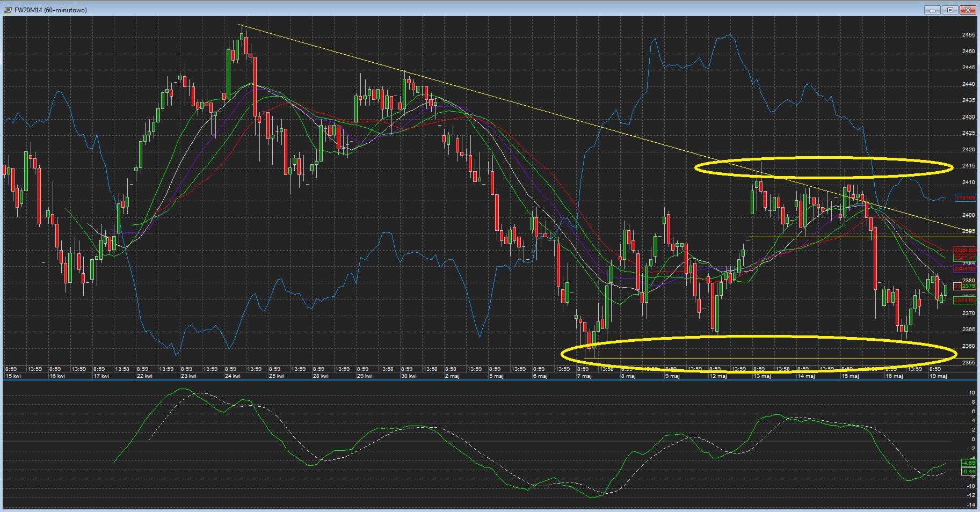Click the 2430 price axis label
Image resolution: width=980 pixels, height=512 pixels.
[969, 117]
